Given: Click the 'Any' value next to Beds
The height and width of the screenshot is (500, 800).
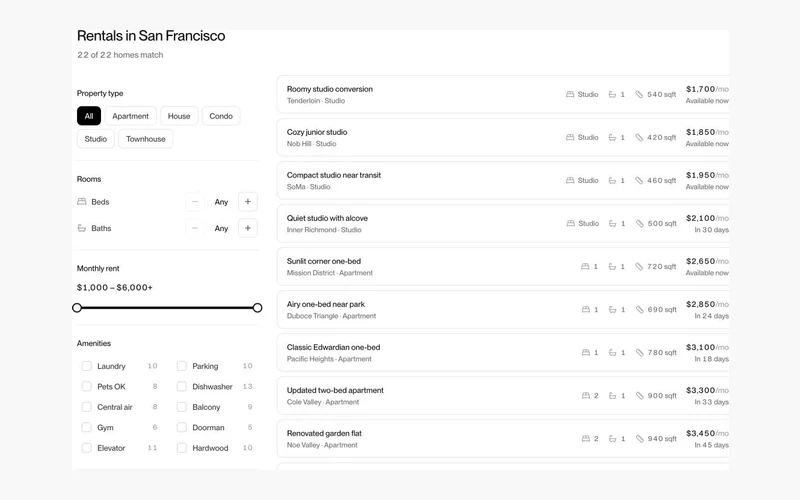Looking at the screenshot, I should [221, 202].
